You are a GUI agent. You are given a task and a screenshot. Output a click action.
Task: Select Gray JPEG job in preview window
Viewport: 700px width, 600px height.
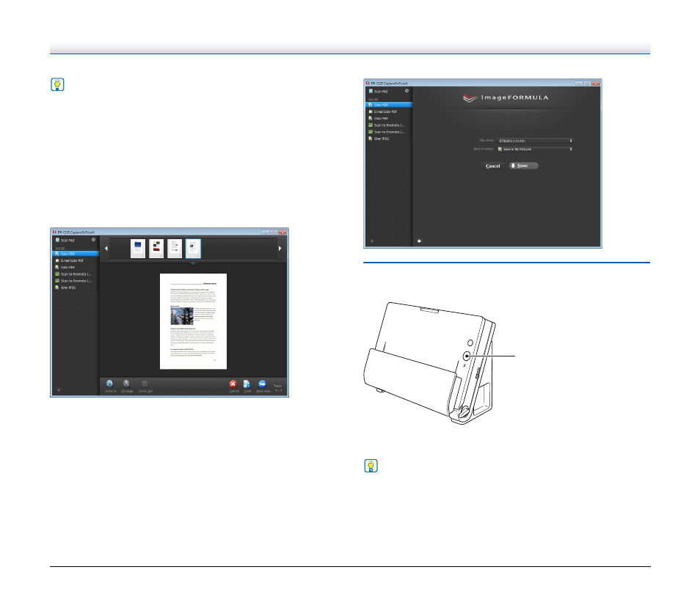coord(76,288)
